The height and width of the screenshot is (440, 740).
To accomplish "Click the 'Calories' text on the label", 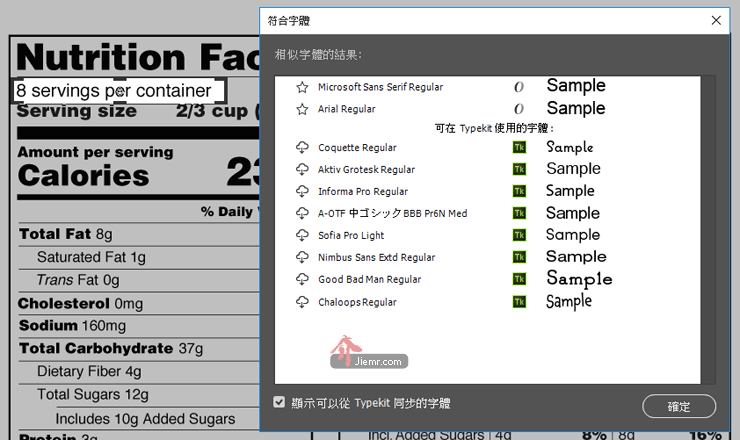I will point(84,175).
